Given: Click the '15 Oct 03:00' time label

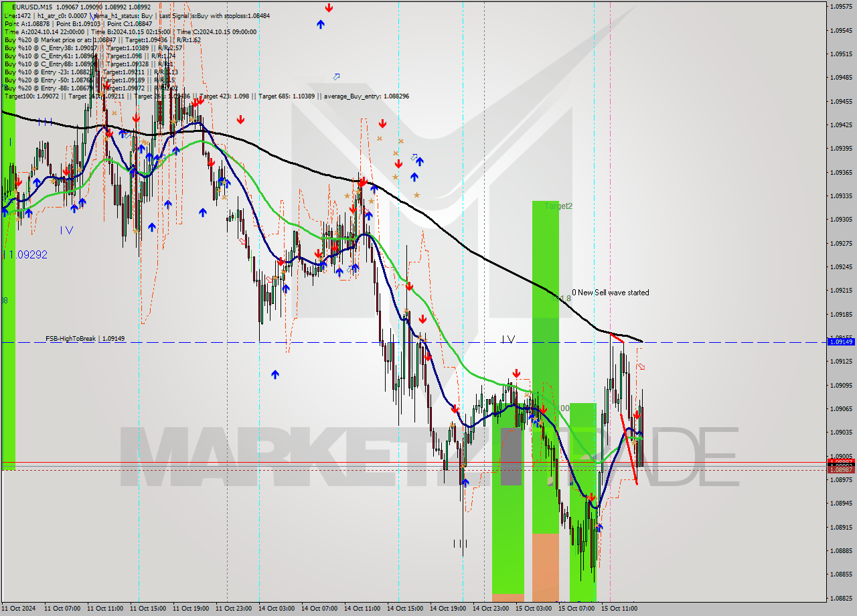Looking at the screenshot, I should coord(533,609).
